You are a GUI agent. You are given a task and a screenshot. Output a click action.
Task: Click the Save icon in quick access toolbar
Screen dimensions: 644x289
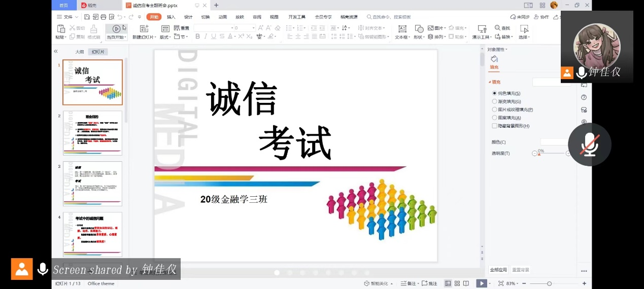[87, 17]
